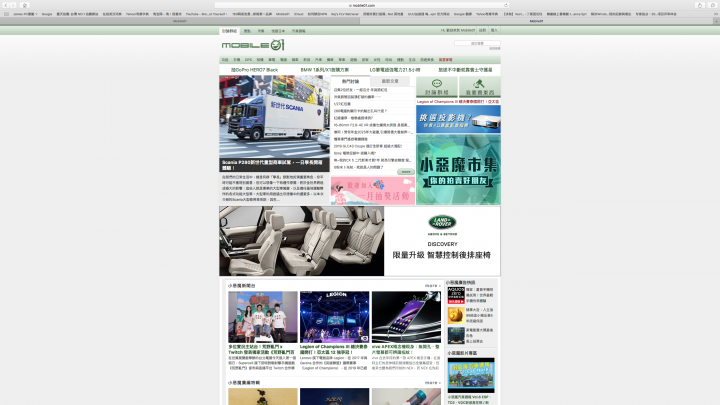Open the GoPro HERO7 Black headline
720x405 pixels.
pos(254,70)
